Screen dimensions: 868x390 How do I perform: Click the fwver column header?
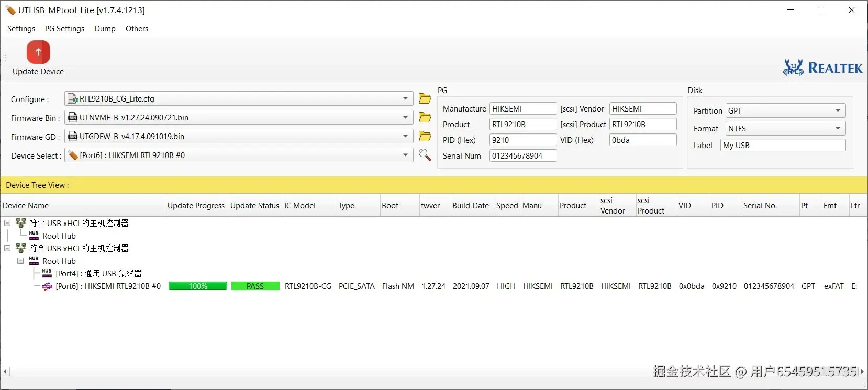pyautogui.click(x=435, y=206)
